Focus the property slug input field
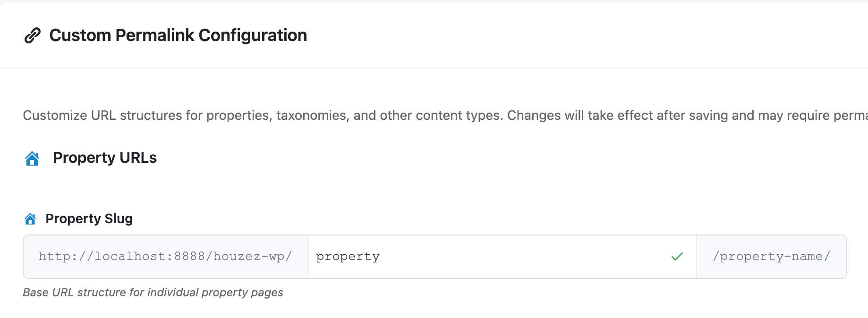 (x=502, y=257)
